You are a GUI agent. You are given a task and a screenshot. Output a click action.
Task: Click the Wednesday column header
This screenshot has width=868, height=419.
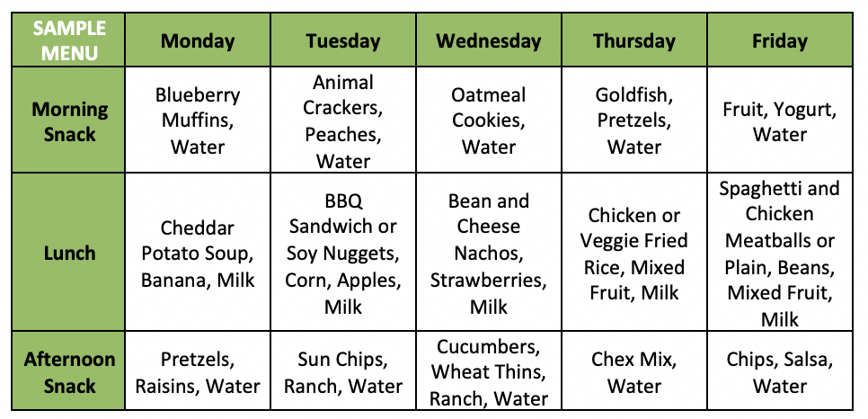click(x=489, y=40)
